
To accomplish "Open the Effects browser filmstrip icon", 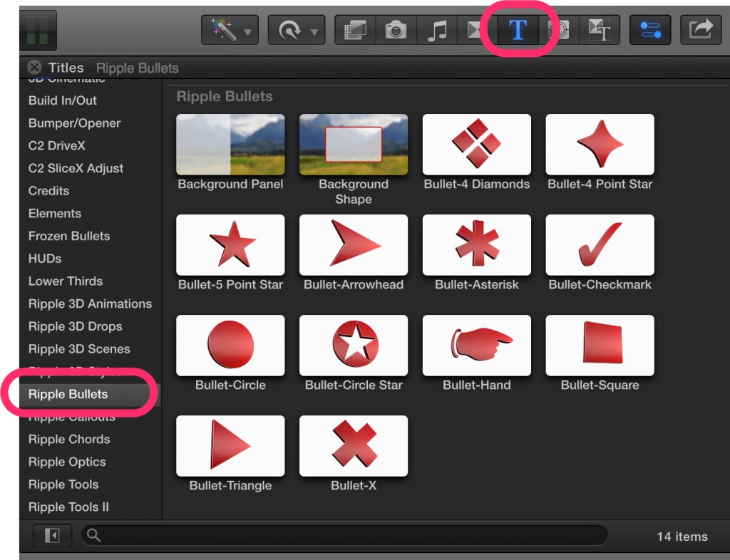I will [x=355, y=30].
